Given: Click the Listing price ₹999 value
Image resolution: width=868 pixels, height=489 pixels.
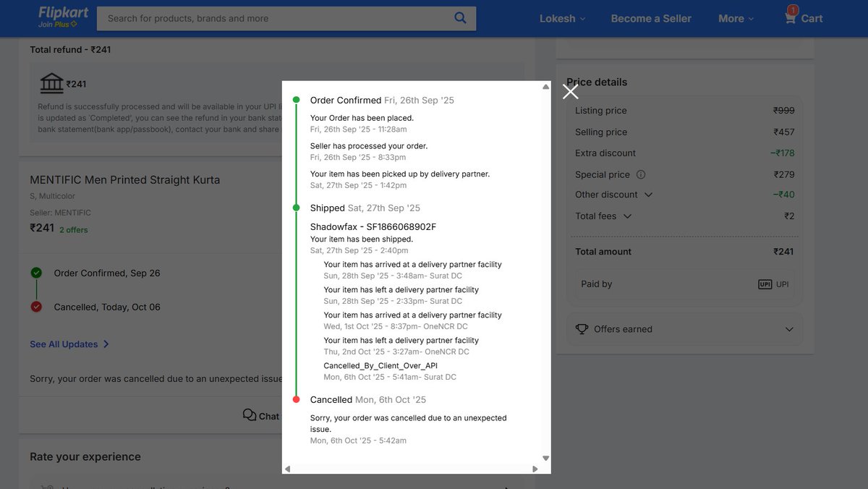Looking at the screenshot, I should click(783, 111).
